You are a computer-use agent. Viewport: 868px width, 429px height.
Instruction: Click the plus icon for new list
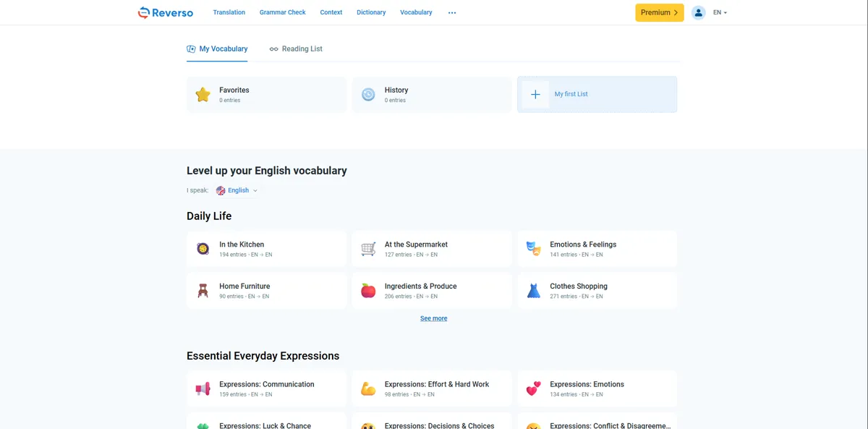coord(535,95)
